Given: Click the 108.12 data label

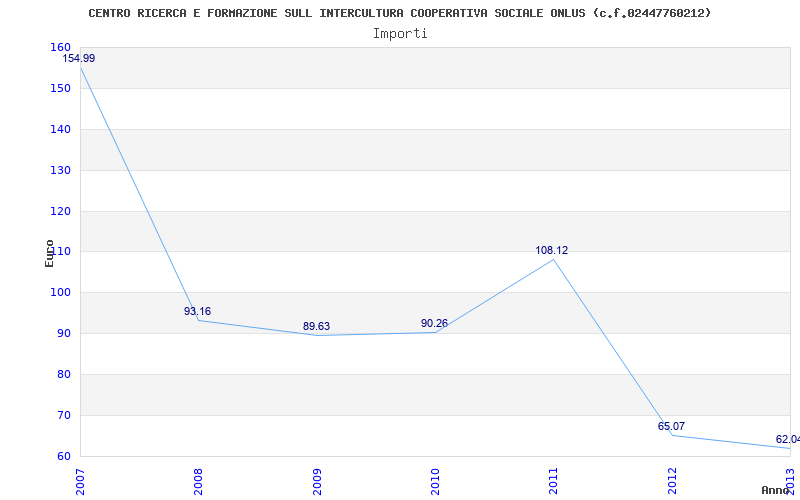Looking at the screenshot, I should coord(552,251).
